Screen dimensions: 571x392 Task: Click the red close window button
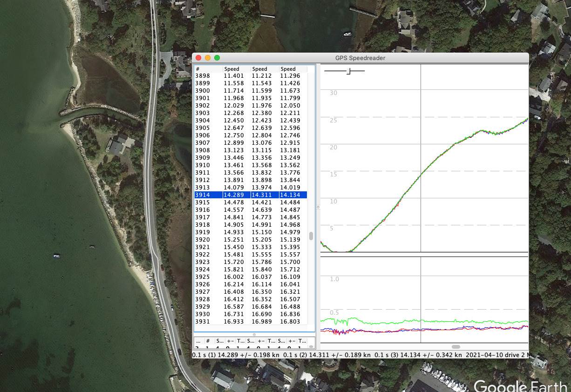point(198,58)
